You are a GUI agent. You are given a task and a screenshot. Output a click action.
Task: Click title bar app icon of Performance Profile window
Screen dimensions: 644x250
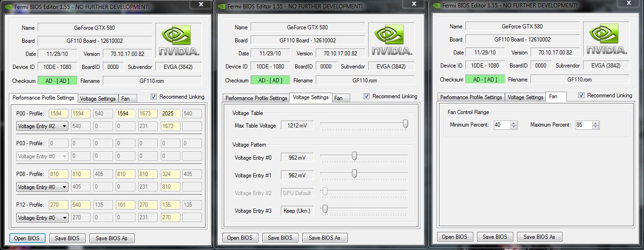coord(8,7)
